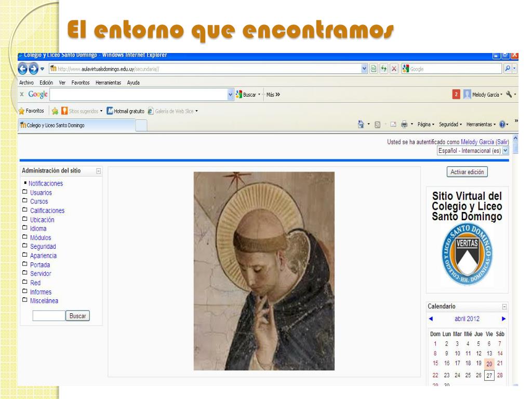The image size is (532, 399).
Task: Click the blue Help question mark icon
Action: click(x=502, y=125)
